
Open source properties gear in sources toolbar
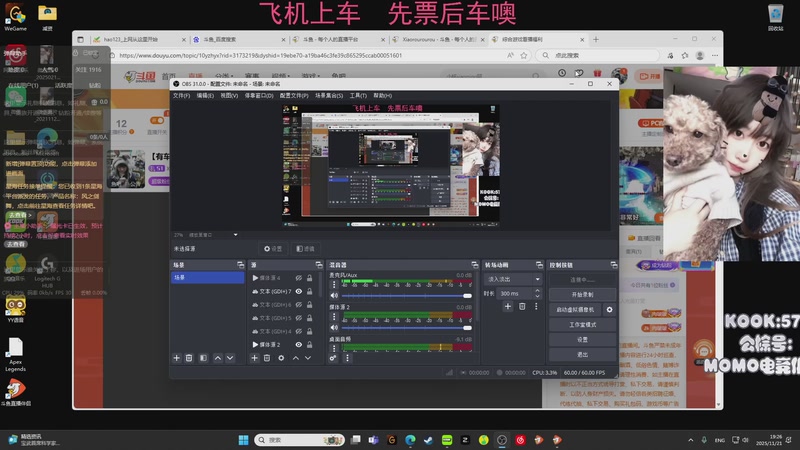pos(281,358)
